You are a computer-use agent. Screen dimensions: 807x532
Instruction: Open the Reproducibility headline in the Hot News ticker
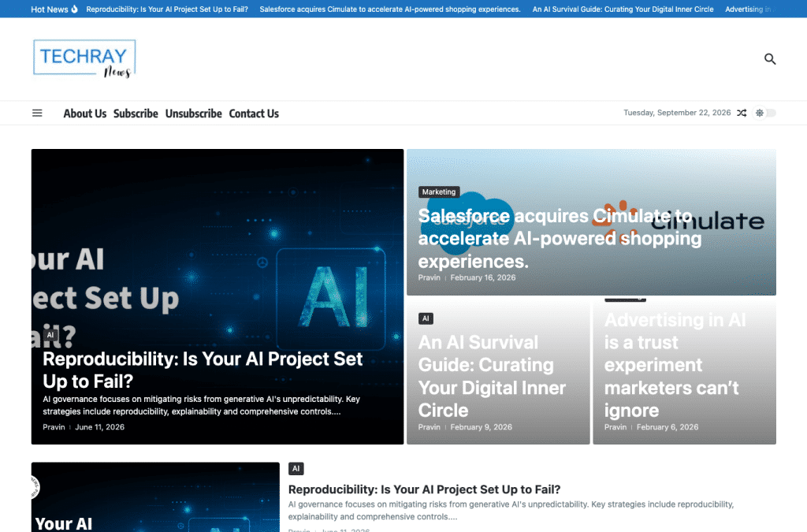[167, 9]
